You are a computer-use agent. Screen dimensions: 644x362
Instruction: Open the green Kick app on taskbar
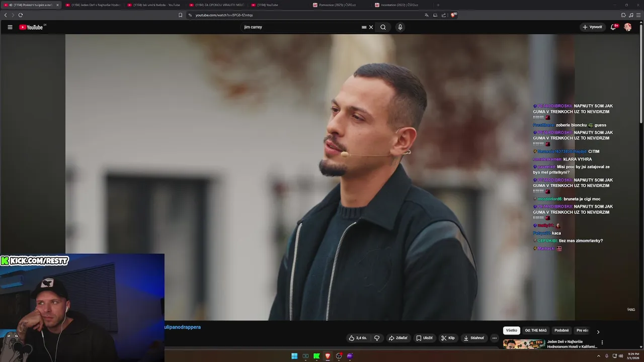tap(316, 356)
